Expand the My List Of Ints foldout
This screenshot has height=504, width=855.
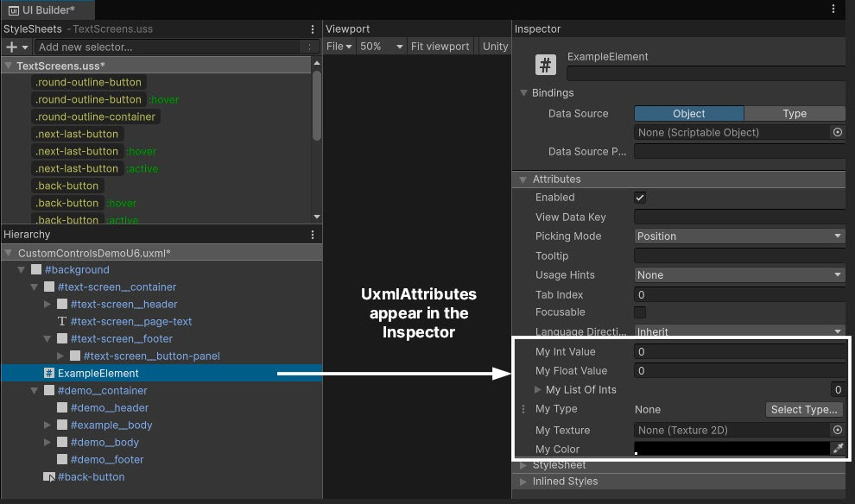(538, 389)
